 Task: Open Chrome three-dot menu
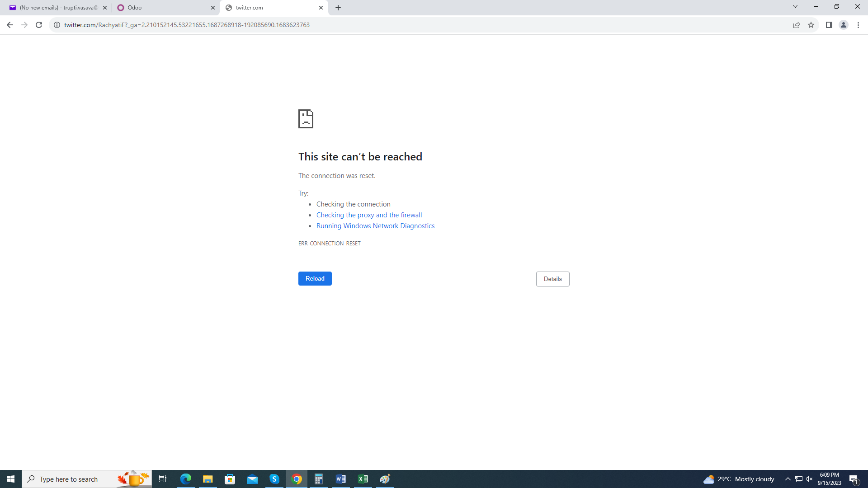[x=858, y=25]
